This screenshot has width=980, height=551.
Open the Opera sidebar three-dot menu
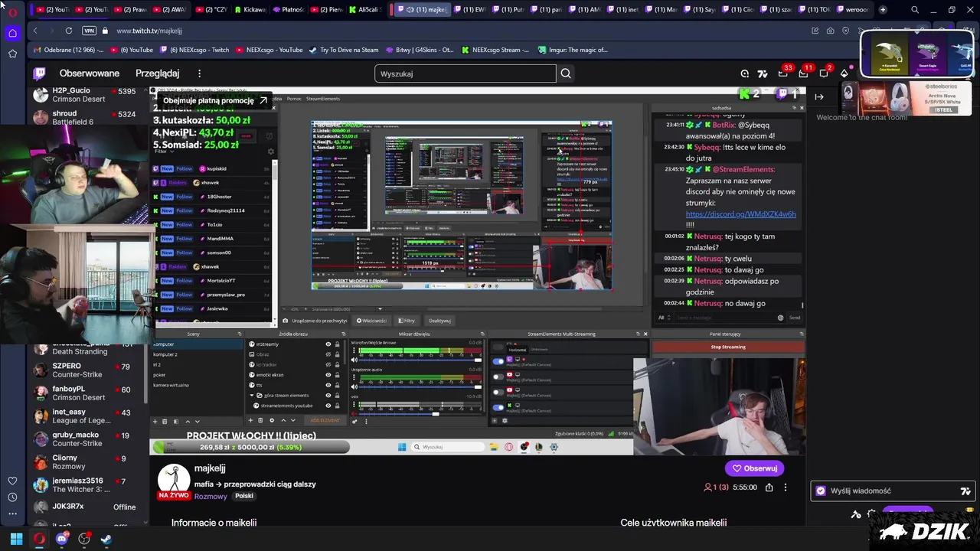pyautogui.click(x=12, y=513)
